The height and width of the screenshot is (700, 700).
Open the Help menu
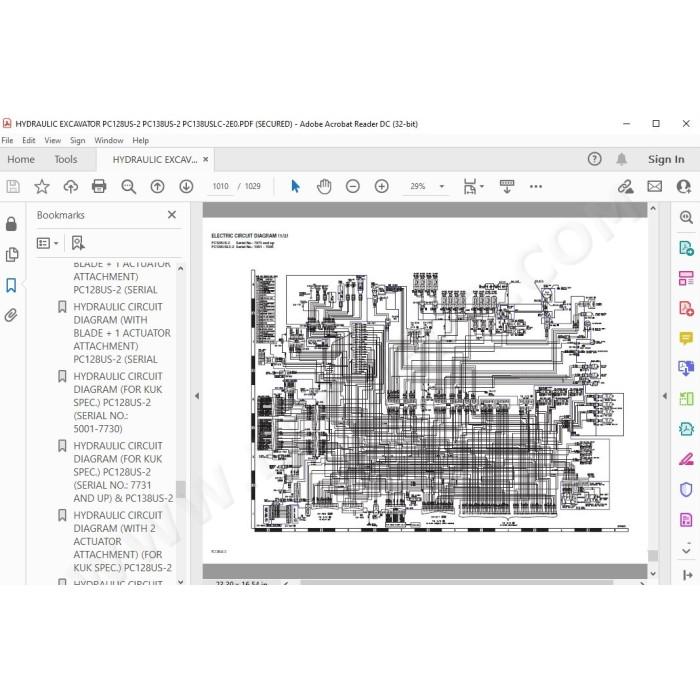click(x=140, y=140)
